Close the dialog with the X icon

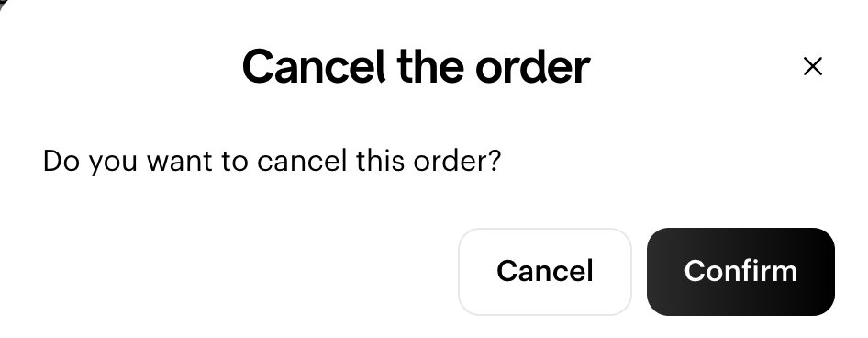813,66
